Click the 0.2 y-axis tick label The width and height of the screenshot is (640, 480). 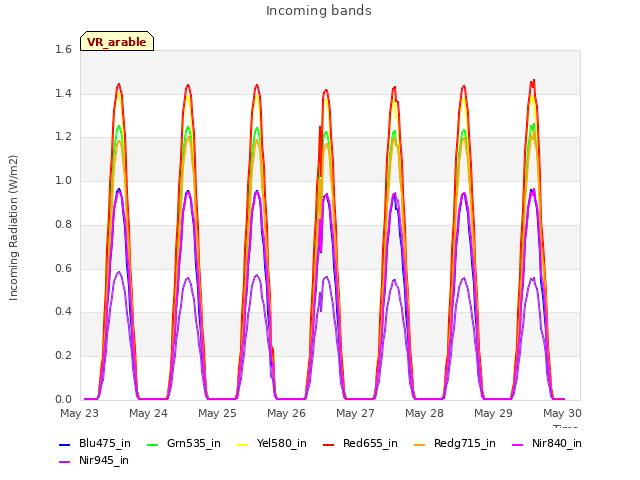(x=63, y=356)
